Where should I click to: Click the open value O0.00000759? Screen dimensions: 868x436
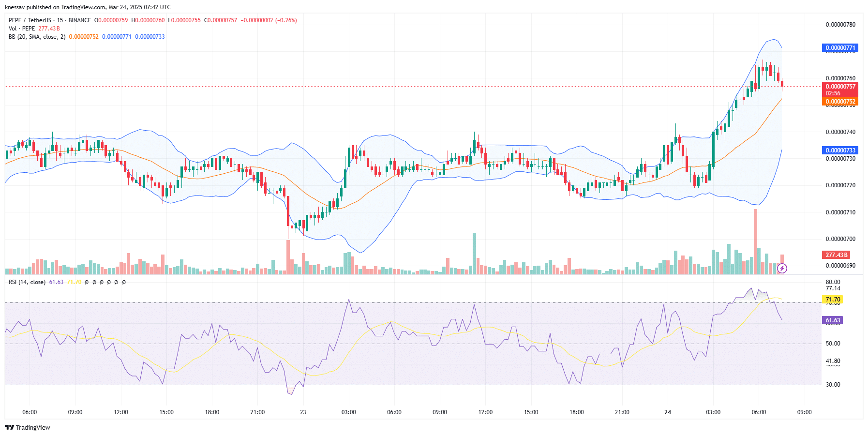[x=111, y=20]
